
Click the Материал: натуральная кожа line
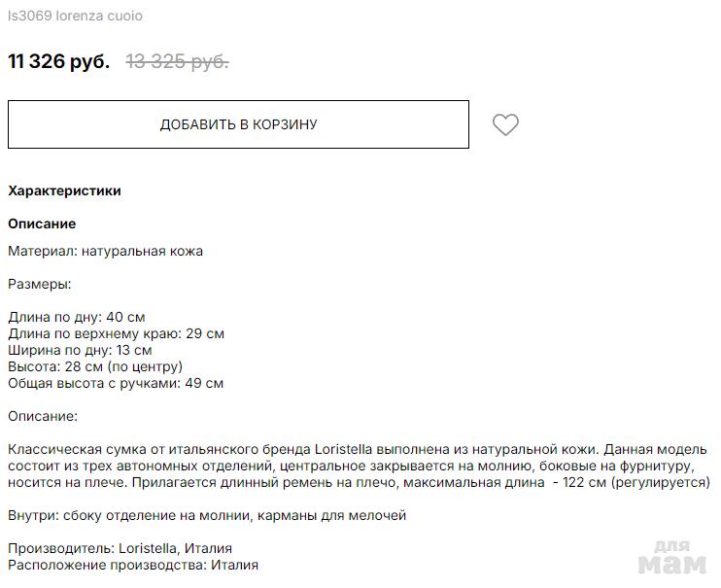[105, 251]
